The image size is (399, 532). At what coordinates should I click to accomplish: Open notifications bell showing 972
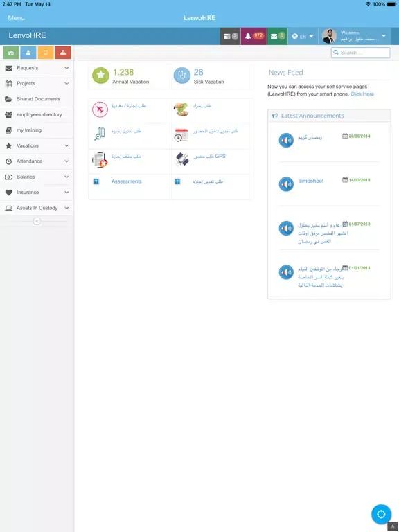pyautogui.click(x=254, y=36)
